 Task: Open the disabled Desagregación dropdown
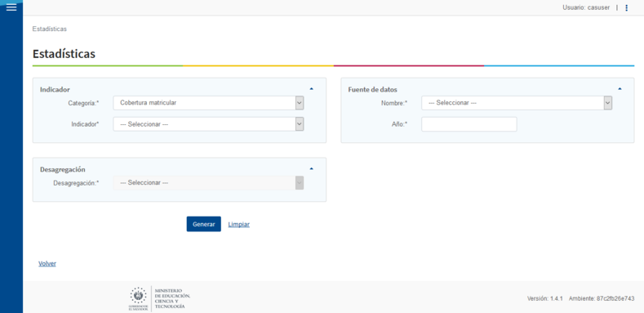pyautogui.click(x=209, y=182)
